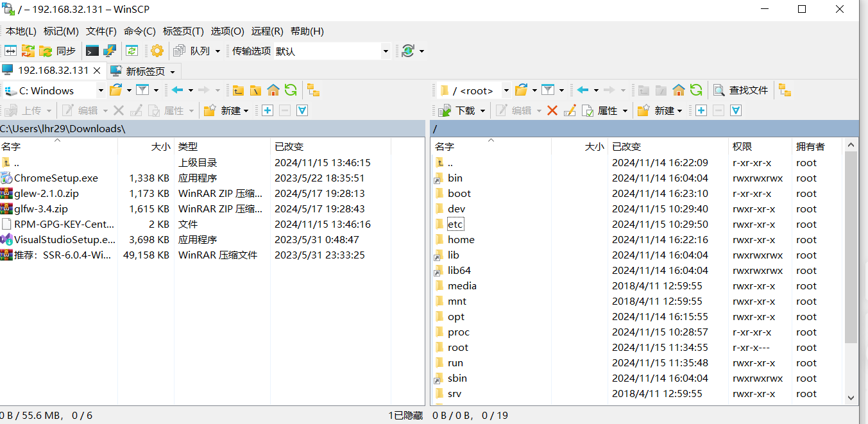Select the home folder in remote panel

(x=461, y=239)
